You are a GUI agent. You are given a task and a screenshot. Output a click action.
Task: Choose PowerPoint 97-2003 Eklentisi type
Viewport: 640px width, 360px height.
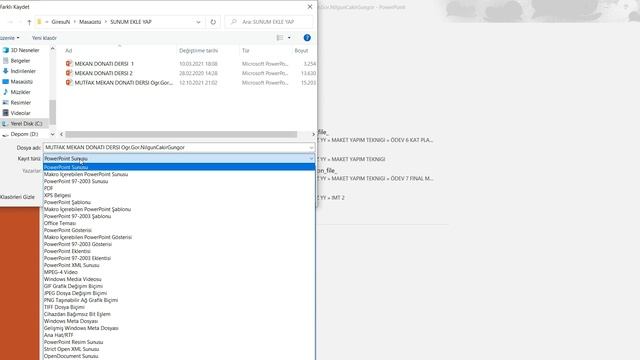[179, 258]
